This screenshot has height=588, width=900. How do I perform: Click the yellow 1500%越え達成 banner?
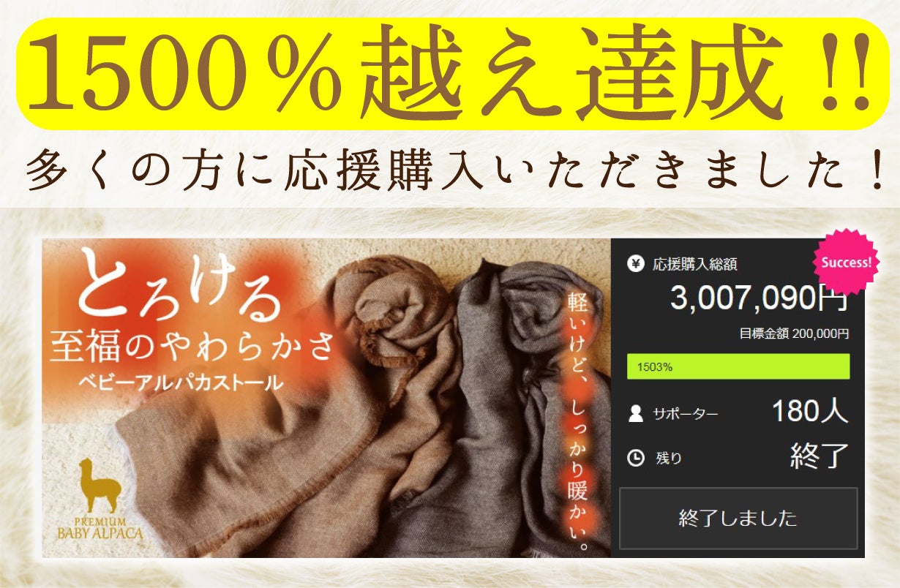click(x=449, y=74)
